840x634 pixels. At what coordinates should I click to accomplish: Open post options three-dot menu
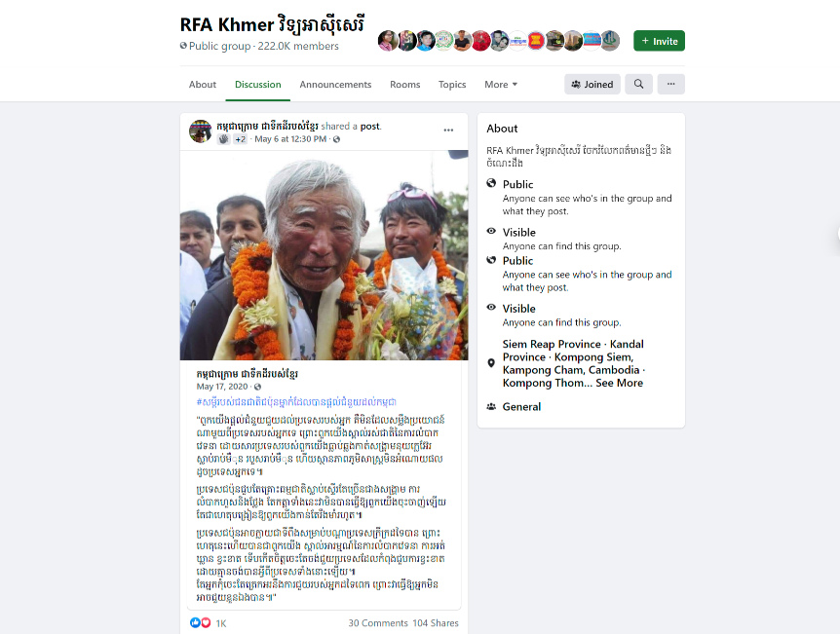coord(448,131)
